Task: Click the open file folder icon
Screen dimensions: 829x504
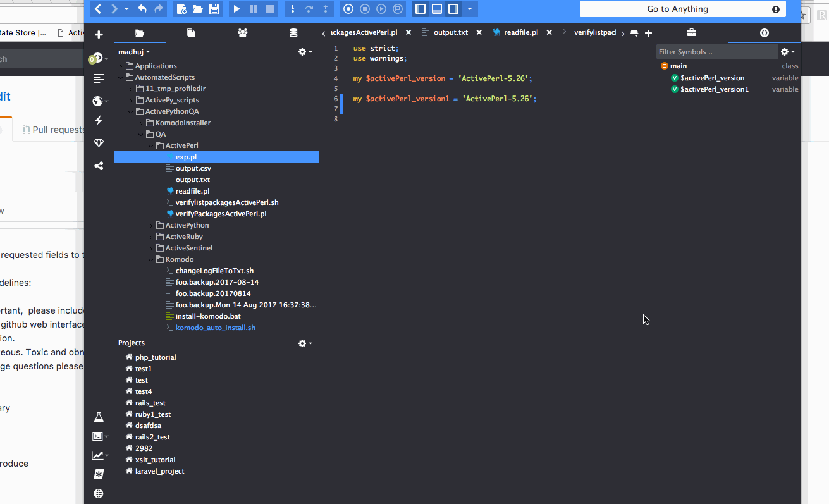Action: (x=197, y=9)
